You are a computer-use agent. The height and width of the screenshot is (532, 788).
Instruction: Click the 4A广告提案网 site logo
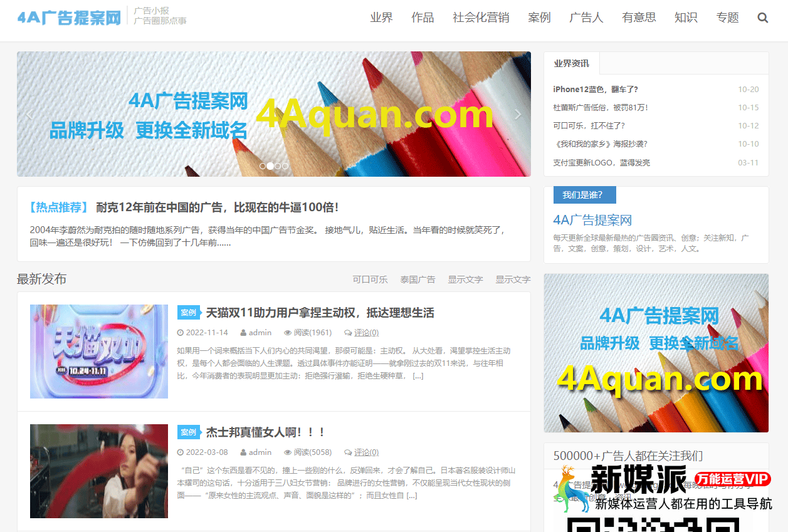[69, 17]
